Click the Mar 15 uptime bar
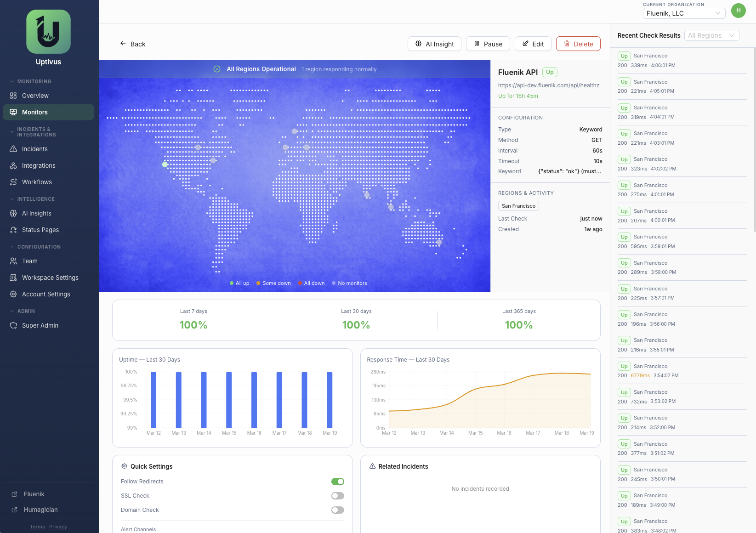Image resolution: width=756 pixels, height=533 pixels. coord(229,399)
